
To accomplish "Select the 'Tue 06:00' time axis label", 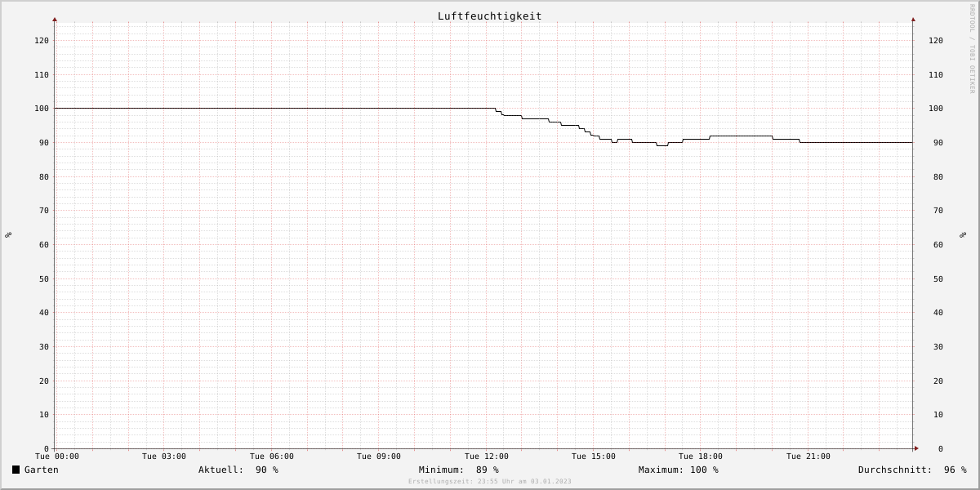I will pos(272,457).
